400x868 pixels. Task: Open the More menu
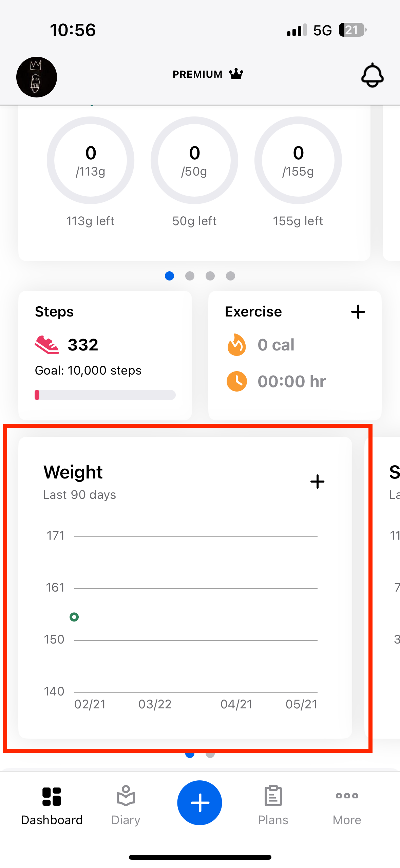347,806
